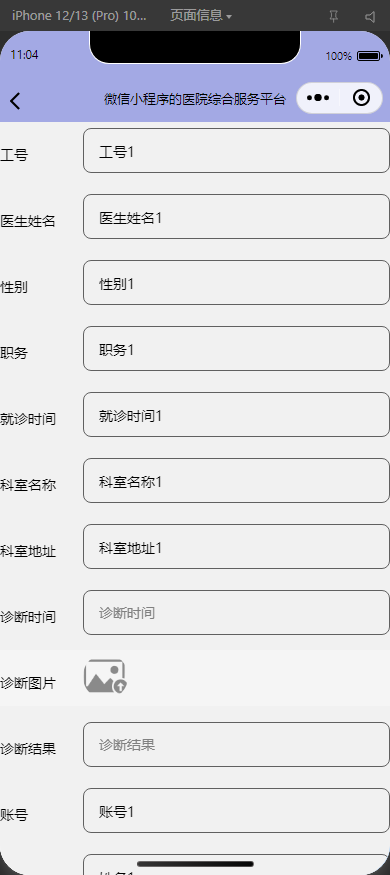Click the home indicator bar at the bottom

(195, 864)
